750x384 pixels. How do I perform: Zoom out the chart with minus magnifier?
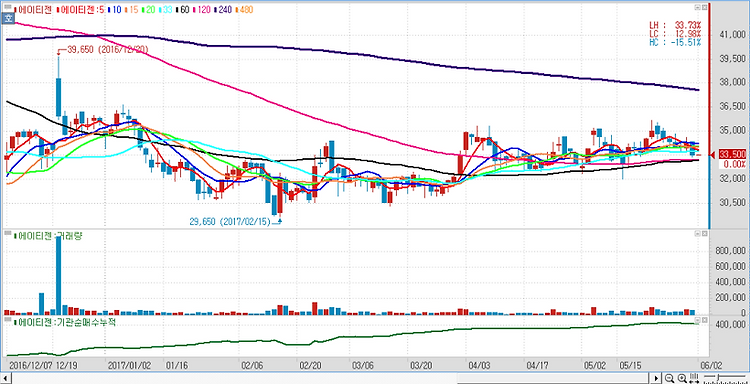pyautogui.click(x=669, y=378)
